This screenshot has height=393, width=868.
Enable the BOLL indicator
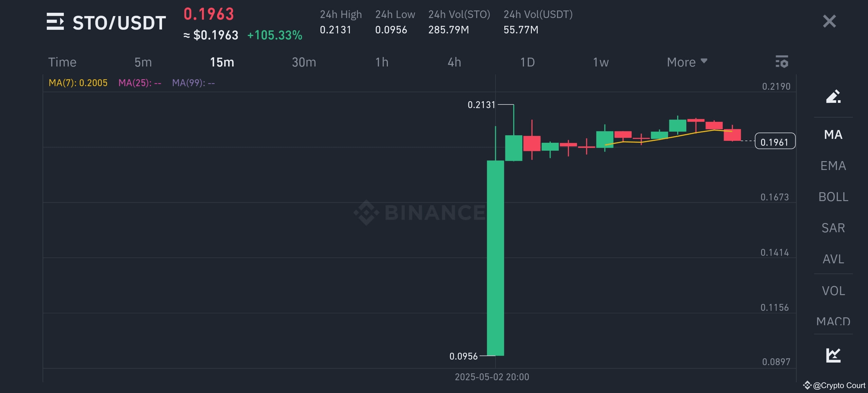click(x=833, y=196)
